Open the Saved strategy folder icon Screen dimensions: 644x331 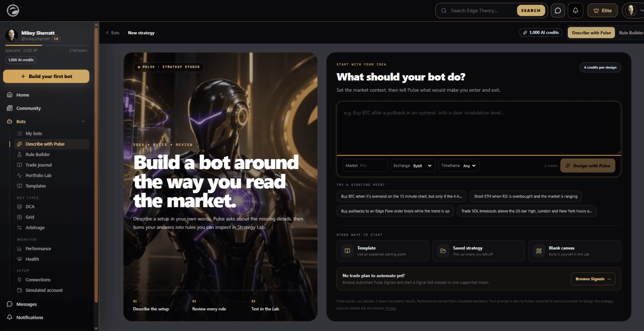(x=443, y=251)
